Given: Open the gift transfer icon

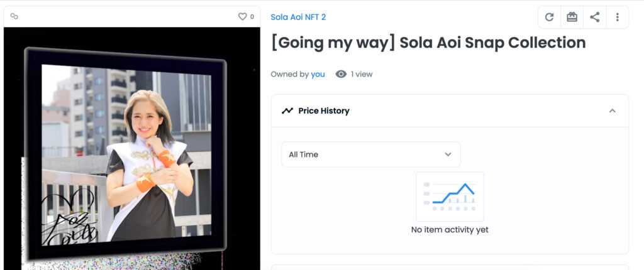Looking at the screenshot, I should (x=572, y=17).
